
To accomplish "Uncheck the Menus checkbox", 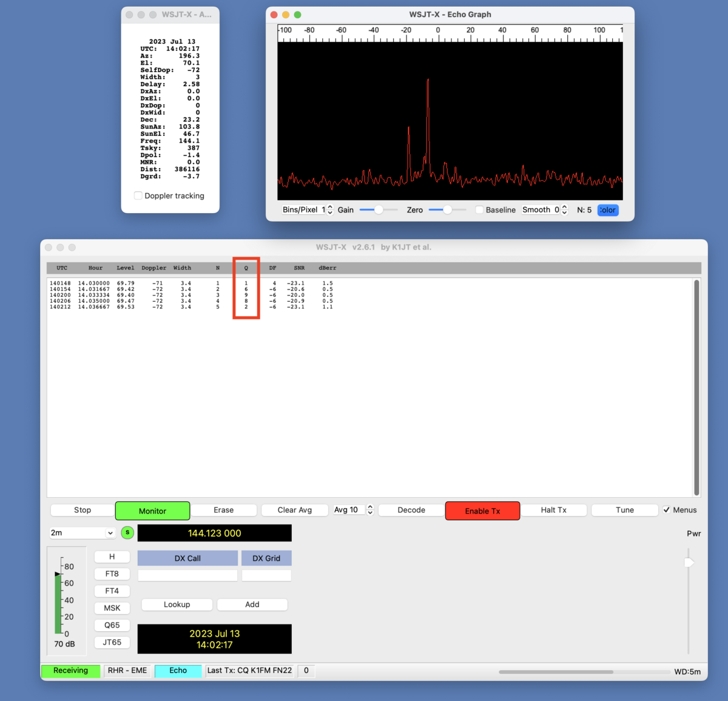I will coord(667,510).
